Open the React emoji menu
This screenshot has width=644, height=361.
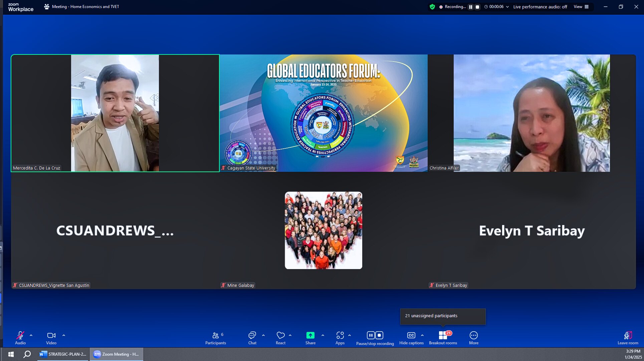[280, 338]
